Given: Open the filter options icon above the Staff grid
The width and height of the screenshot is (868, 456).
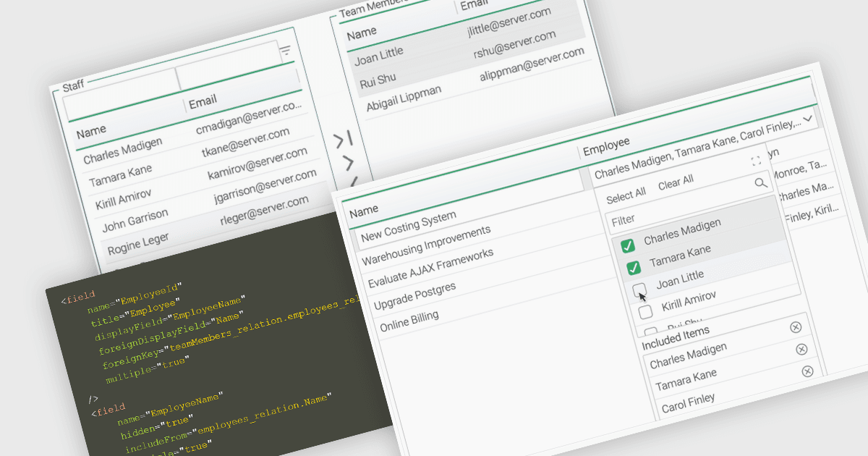Looking at the screenshot, I should (x=285, y=51).
